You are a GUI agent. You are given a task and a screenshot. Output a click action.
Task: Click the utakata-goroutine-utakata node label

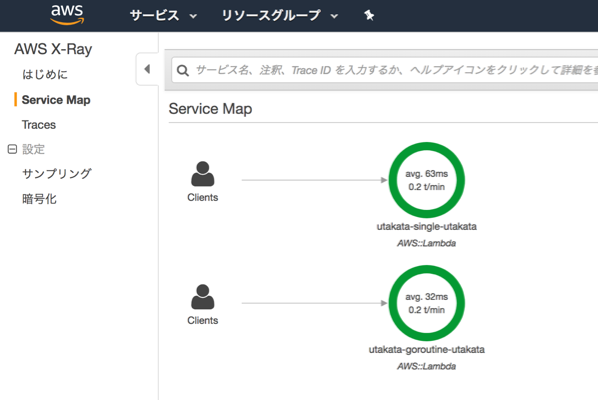[426, 350]
